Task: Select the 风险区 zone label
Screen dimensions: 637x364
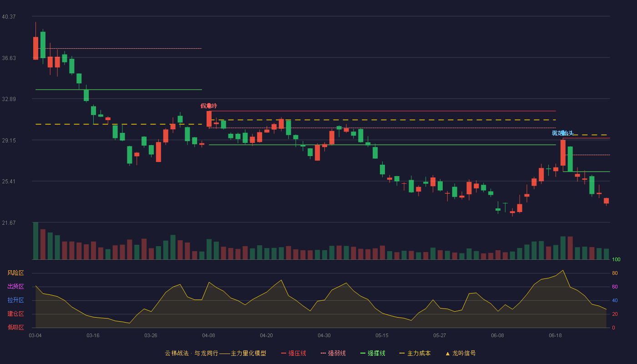Action: tap(15, 273)
